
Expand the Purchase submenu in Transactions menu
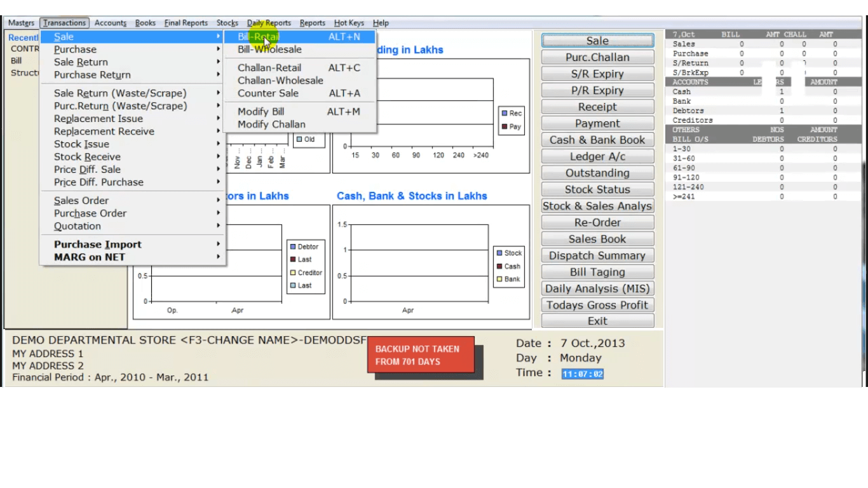pos(133,50)
